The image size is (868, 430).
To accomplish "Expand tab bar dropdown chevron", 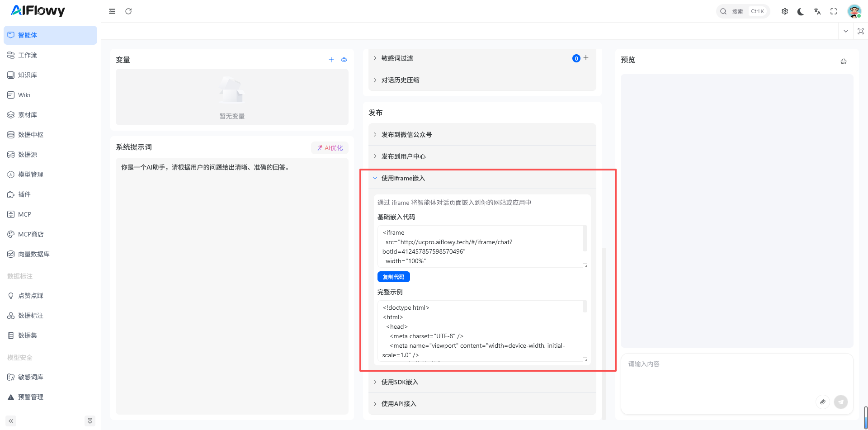I will pyautogui.click(x=846, y=31).
